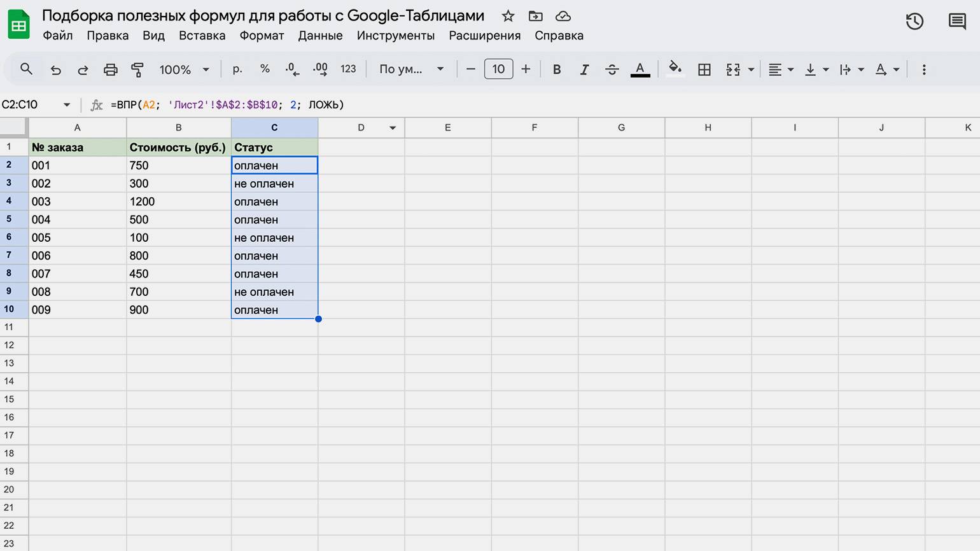Format as rubles currency

pyautogui.click(x=237, y=69)
